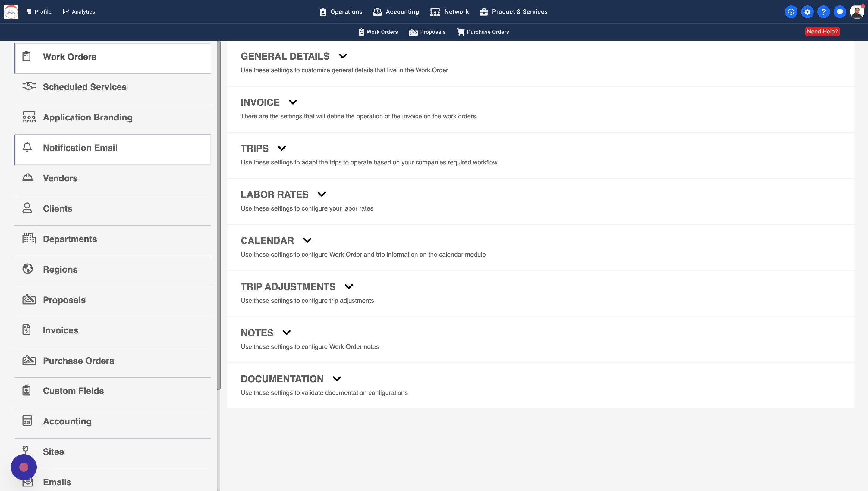Click the settings gear icon in header
868x491 pixels.
(807, 12)
